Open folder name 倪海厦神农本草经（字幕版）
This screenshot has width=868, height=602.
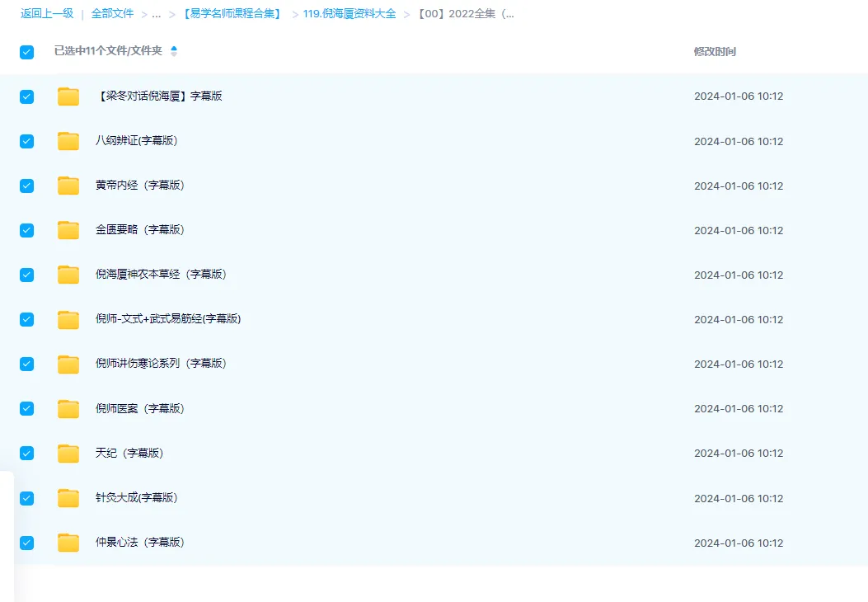[161, 274]
